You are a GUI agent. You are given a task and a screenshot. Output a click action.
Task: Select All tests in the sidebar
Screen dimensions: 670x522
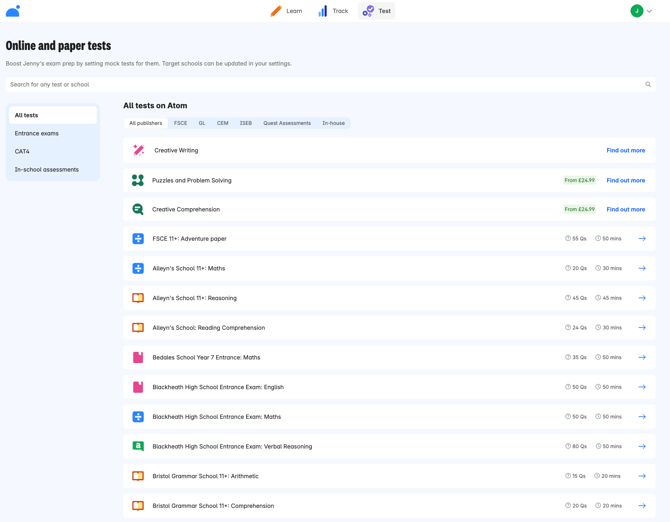53,115
